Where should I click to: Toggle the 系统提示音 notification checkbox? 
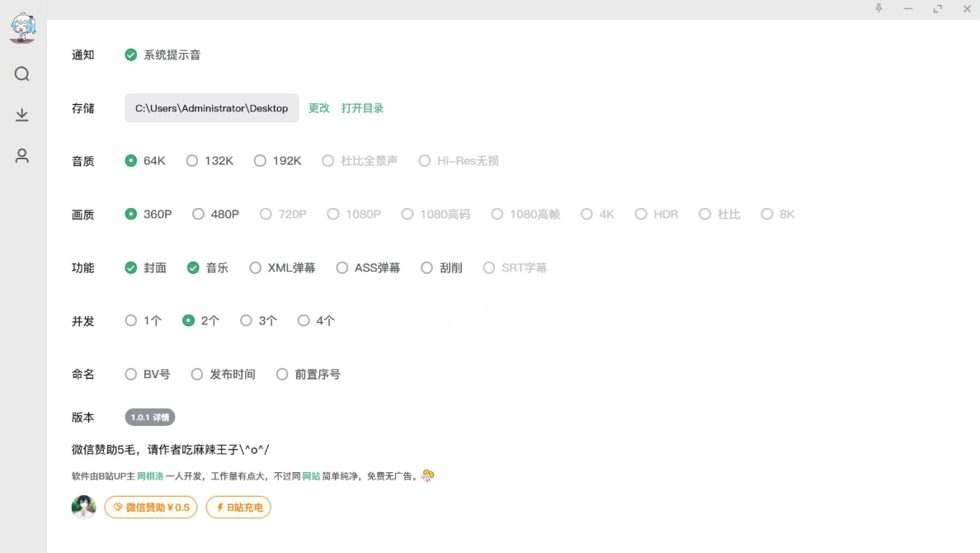point(130,55)
